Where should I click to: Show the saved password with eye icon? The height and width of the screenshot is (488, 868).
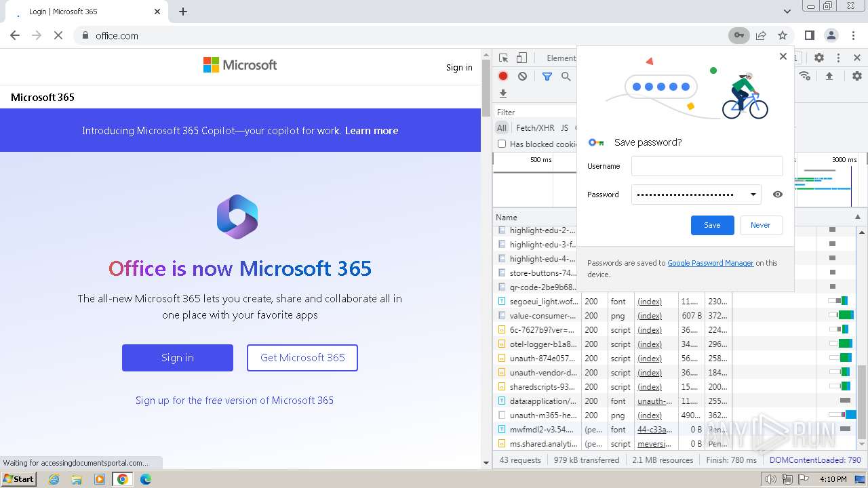778,195
